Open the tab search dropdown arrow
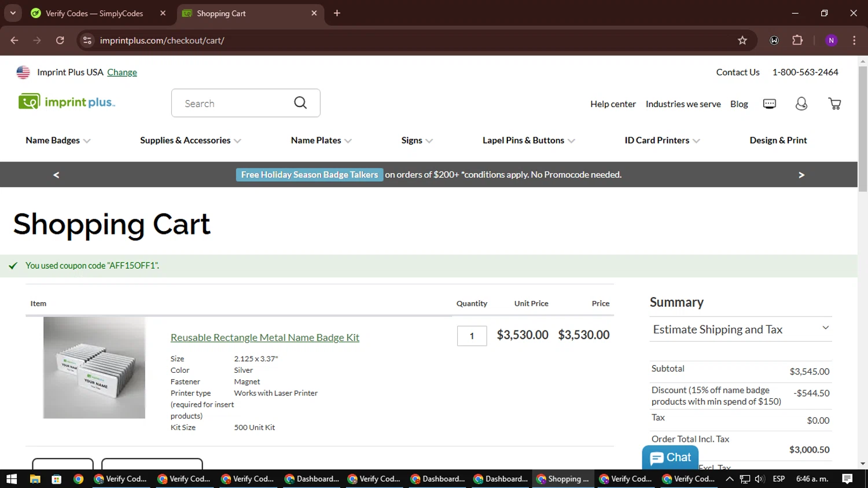 coord(13,13)
